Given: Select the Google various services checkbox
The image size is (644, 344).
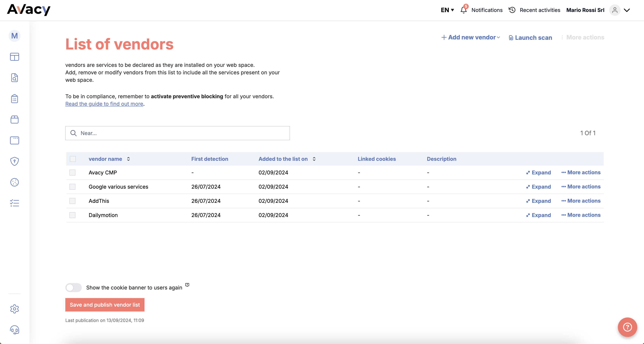Looking at the screenshot, I should [x=72, y=187].
